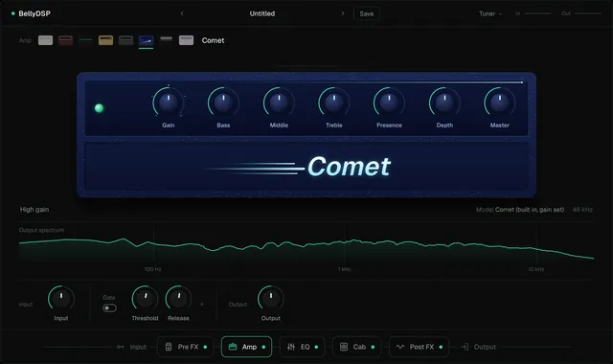Open the Post FX stage tab
Viewport: 613px width, 364px height.
419,347
